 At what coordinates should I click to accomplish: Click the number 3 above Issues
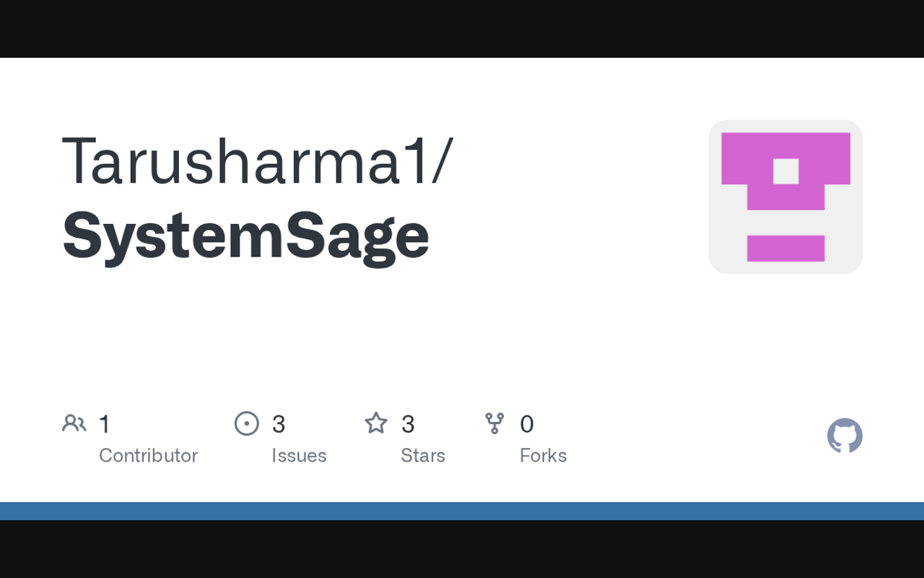click(x=279, y=424)
